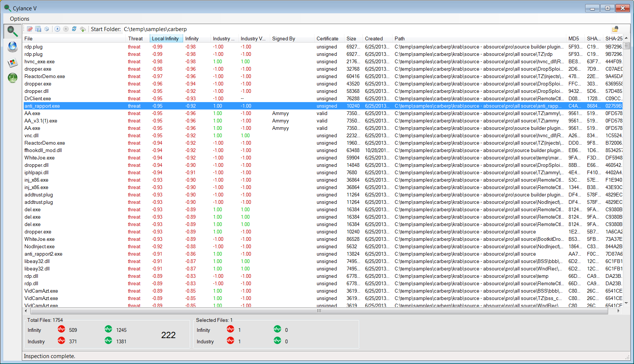The width and height of the screenshot is (634, 364).
Task: Sort by the File column header
Action: click(x=74, y=38)
